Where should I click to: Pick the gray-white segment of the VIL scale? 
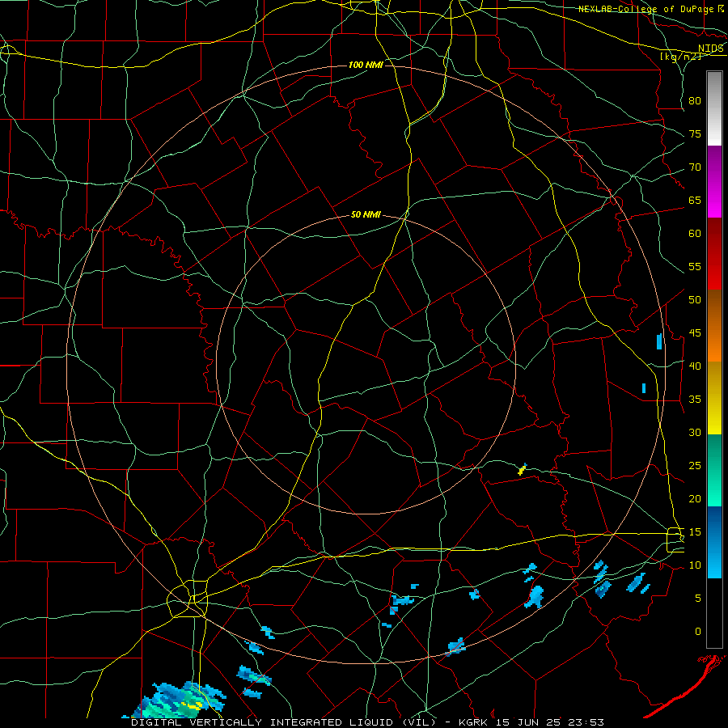coord(714,108)
